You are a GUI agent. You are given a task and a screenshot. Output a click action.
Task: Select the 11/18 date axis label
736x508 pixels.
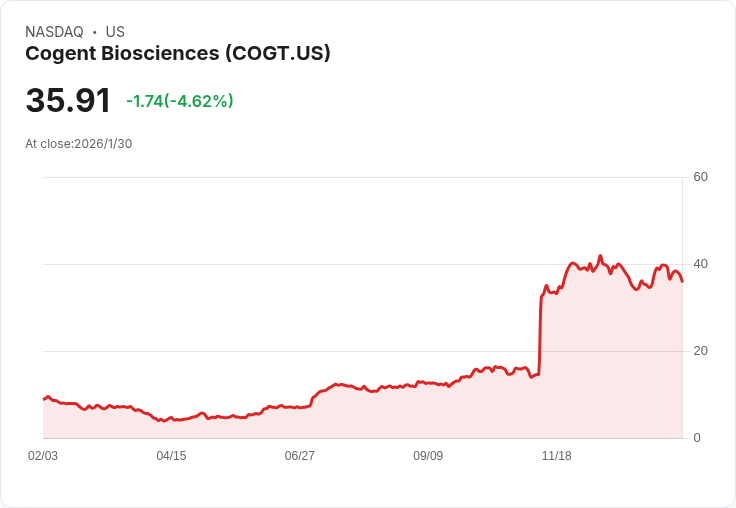pyautogui.click(x=556, y=456)
